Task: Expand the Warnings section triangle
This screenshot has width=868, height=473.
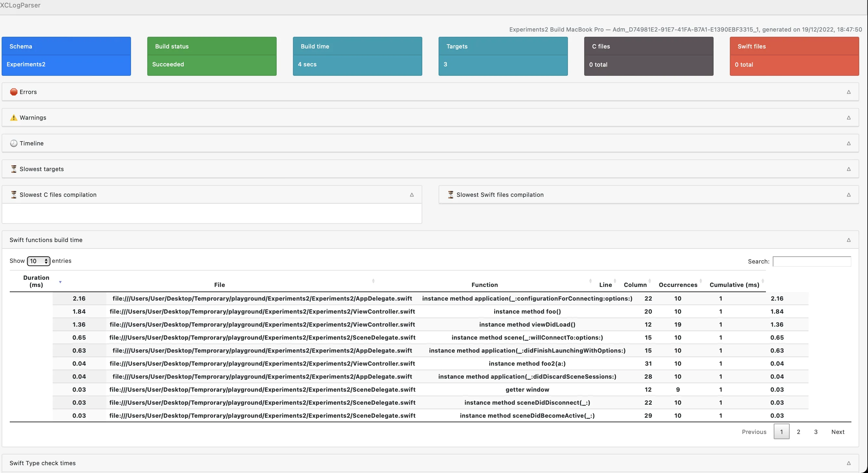Action: click(x=848, y=118)
